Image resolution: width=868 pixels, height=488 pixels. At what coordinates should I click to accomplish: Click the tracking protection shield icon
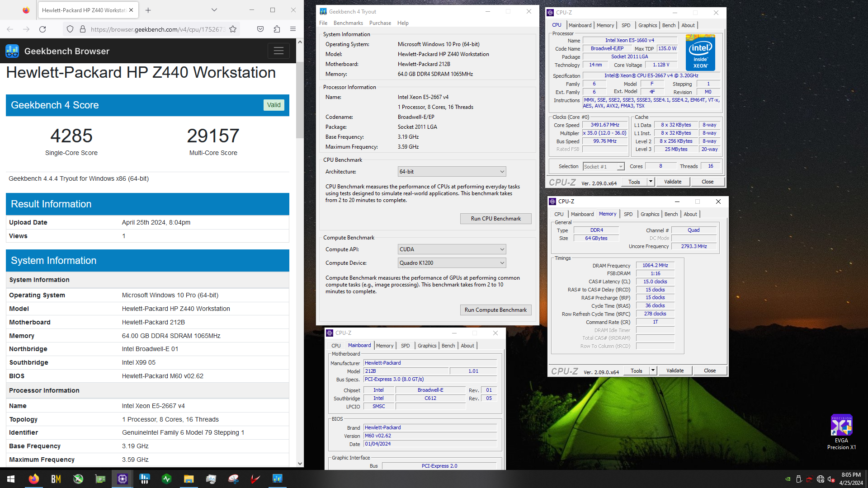(70, 29)
